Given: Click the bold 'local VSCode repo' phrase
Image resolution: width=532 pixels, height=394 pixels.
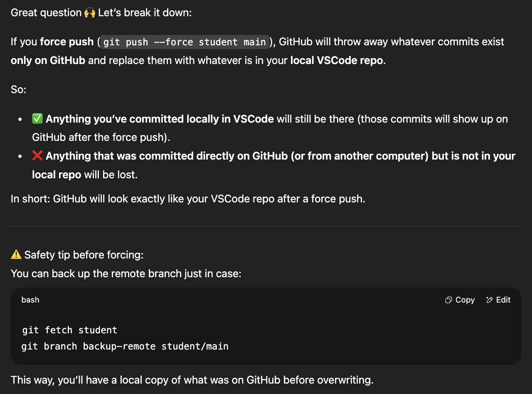Looking at the screenshot, I should click(x=337, y=61).
